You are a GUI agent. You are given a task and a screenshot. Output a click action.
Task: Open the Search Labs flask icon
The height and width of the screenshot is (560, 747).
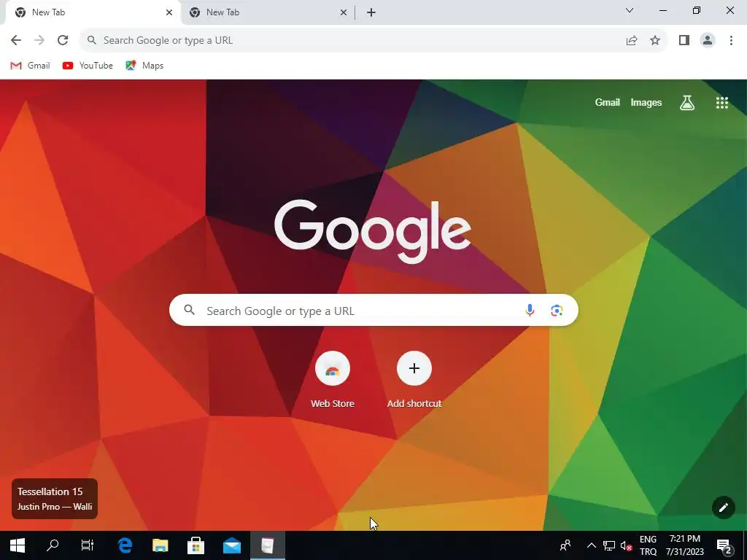pos(686,102)
